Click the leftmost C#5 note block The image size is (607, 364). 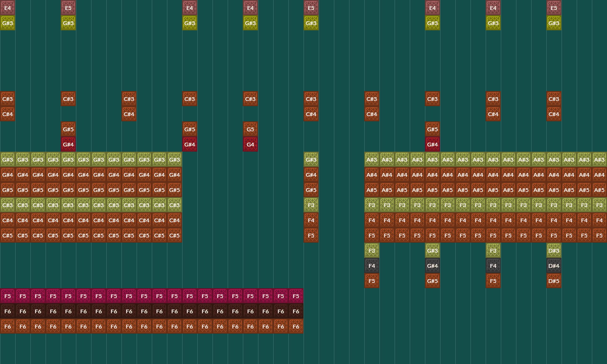(x=8, y=235)
